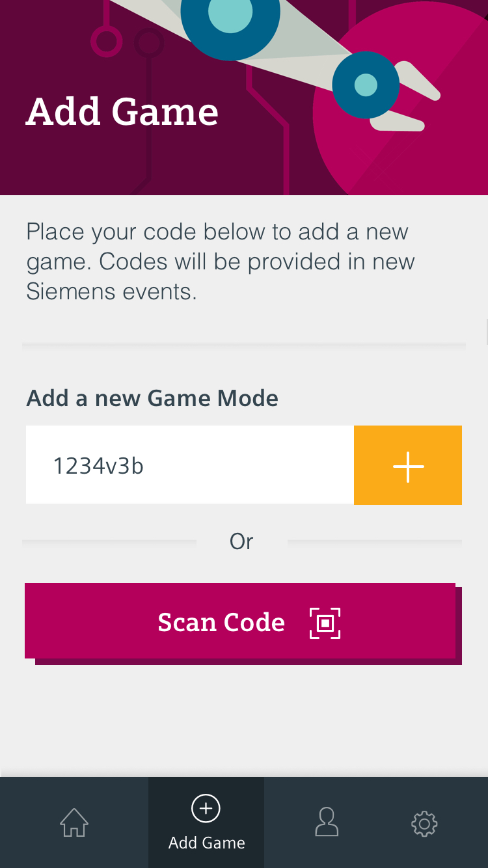Image resolution: width=488 pixels, height=868 pixels.
Task: Click the 'Siemens events' text in description
Action: [x=111, y=292]
